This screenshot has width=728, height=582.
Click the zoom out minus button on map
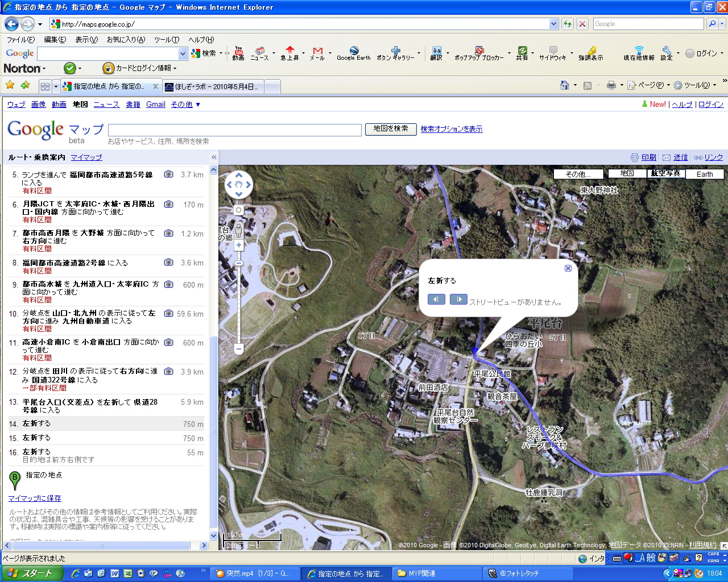(239, 349)
